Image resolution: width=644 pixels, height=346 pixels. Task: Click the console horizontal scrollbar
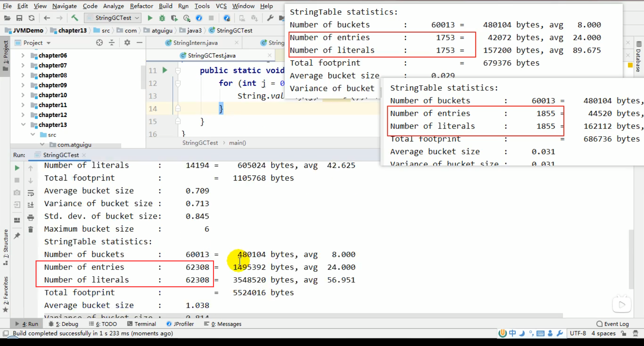click(x=303, y=316)
